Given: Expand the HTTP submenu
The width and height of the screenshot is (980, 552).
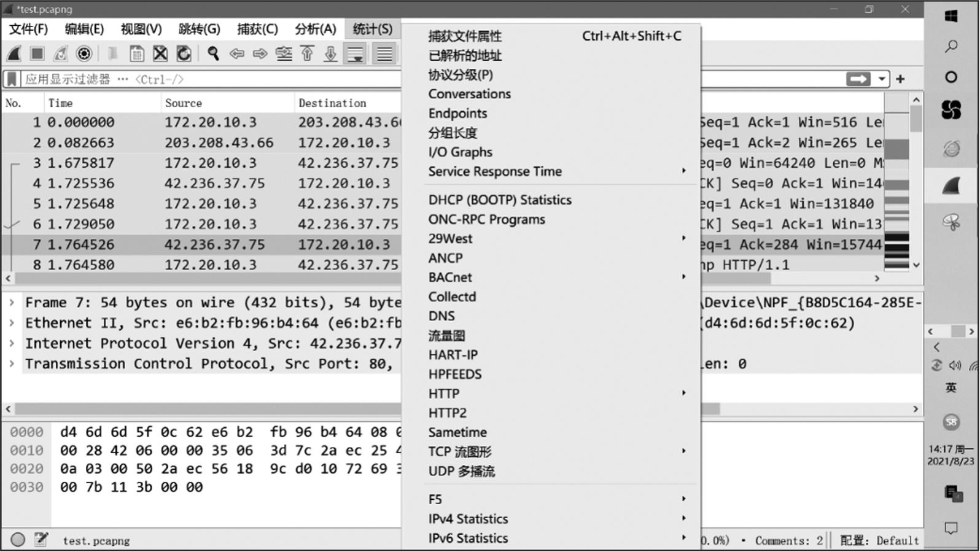Looking at the screenshot, I should coord(551,394).
